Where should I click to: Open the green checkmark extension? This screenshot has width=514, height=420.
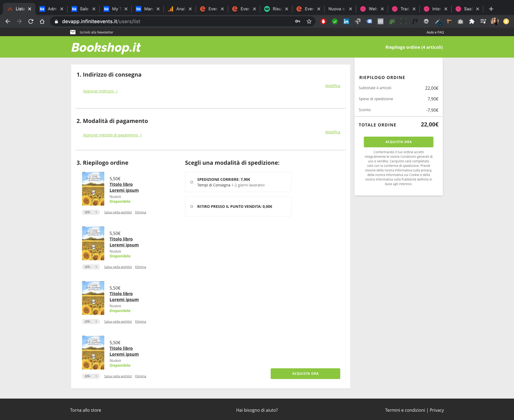point(335,21)
